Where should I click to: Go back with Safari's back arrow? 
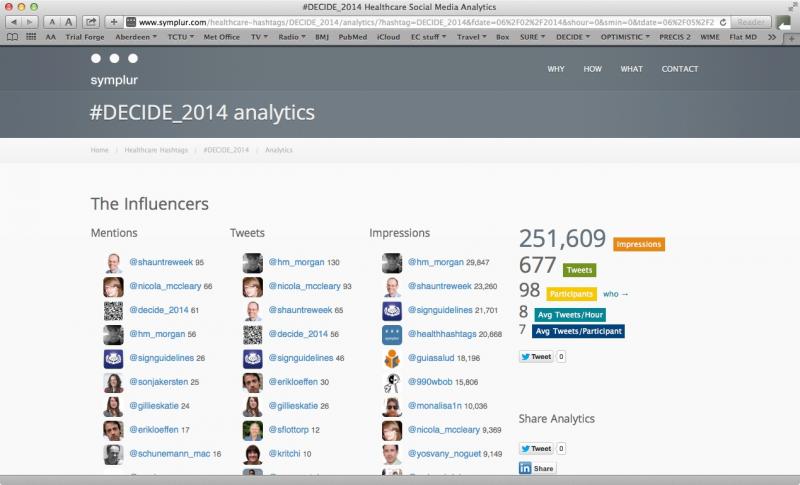[14, 22]
